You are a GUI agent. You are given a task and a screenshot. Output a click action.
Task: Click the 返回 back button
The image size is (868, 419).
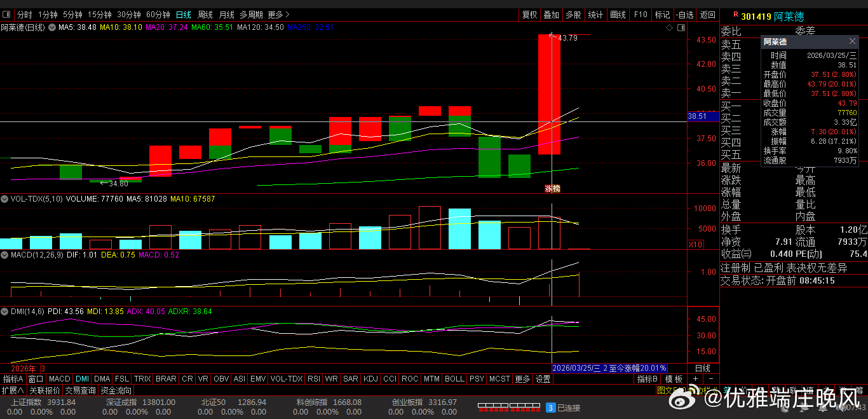coord(707,15)
